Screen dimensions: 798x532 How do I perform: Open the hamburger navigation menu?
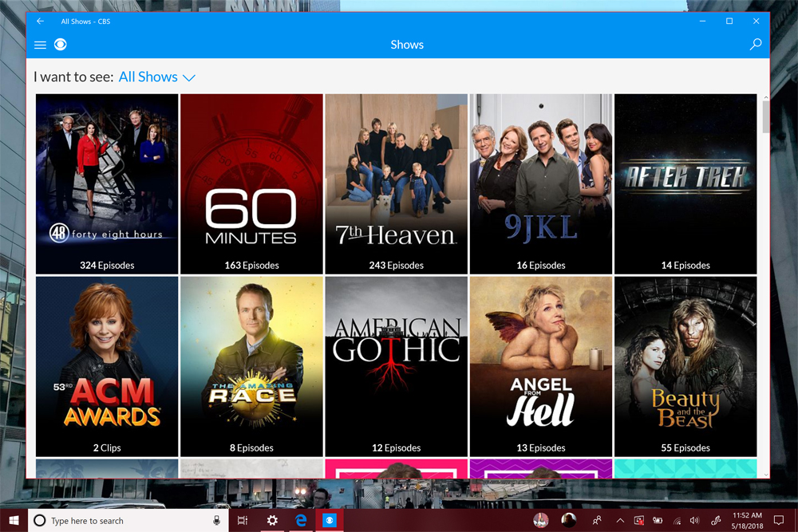click(x=40, y=45)
